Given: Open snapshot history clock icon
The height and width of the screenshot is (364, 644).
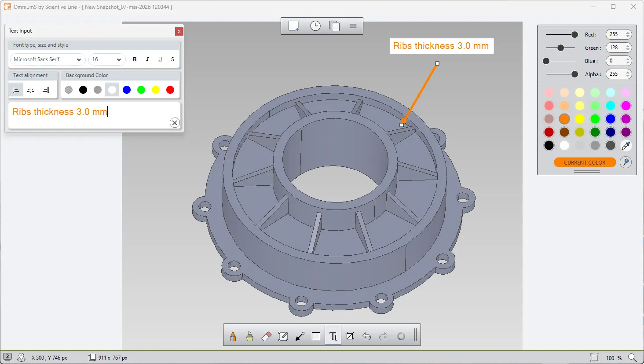Looking at the screenshot, I should [x=315, y=26].
